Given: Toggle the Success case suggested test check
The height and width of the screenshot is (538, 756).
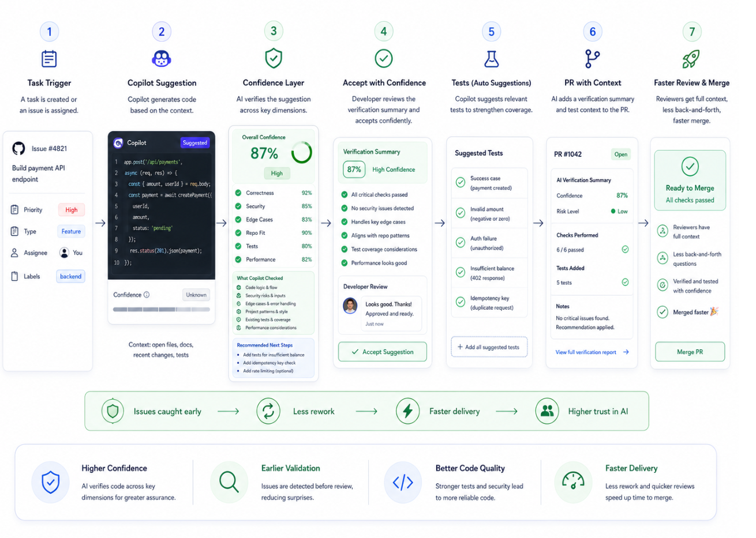Looking at the screenshot, I should 461,183.
